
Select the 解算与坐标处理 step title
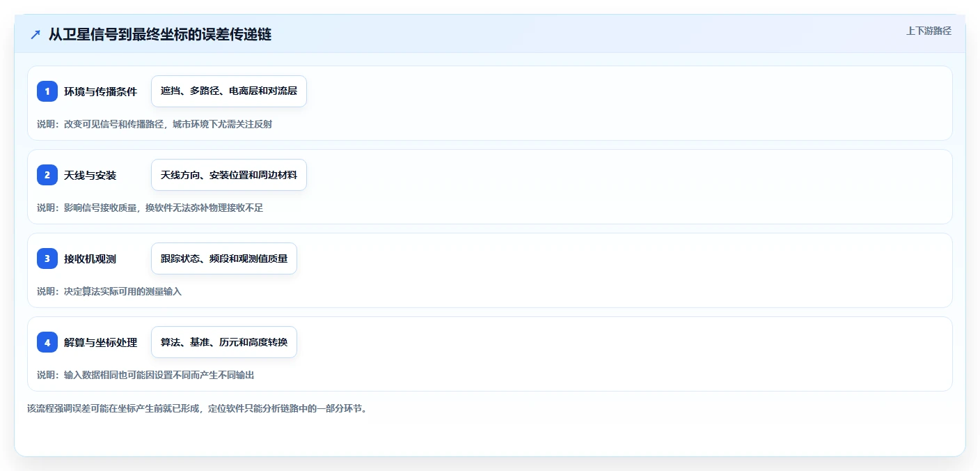point(100,342)
